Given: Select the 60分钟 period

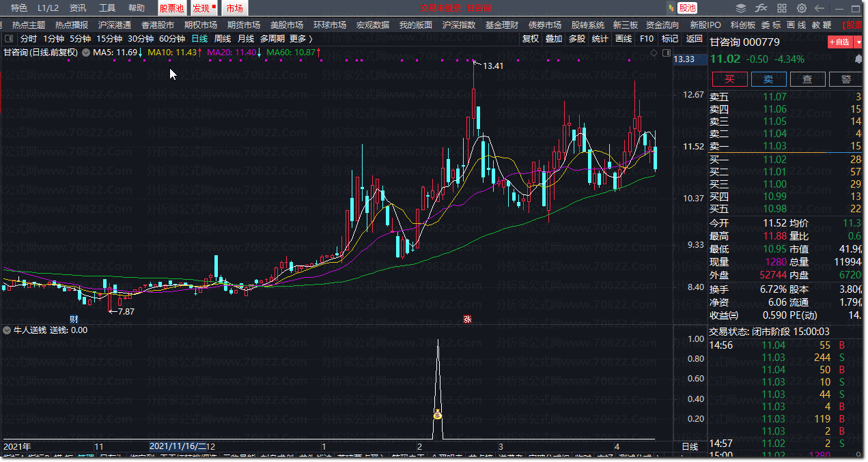Looking at the screenshot, I should (x=172, y=39).
